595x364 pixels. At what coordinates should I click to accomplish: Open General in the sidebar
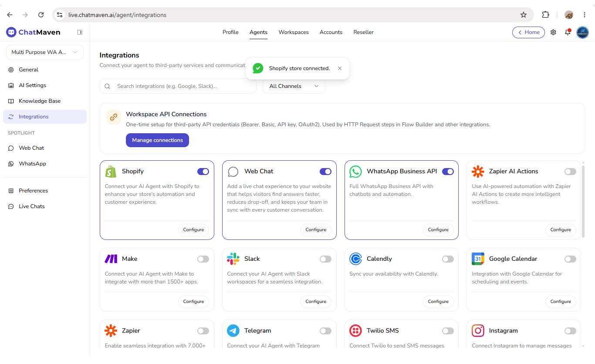click(x=45, y=70)
